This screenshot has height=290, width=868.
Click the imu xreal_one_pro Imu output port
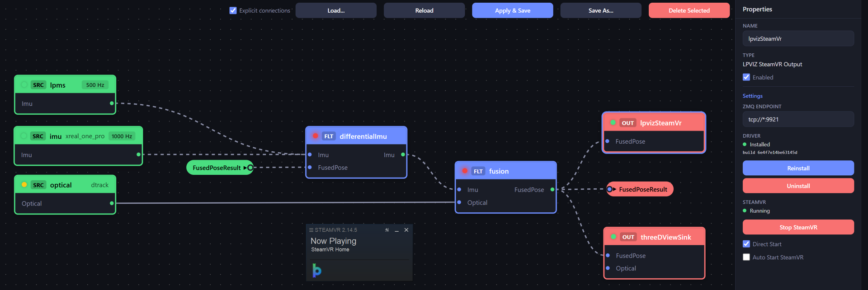tap(138, 154)
